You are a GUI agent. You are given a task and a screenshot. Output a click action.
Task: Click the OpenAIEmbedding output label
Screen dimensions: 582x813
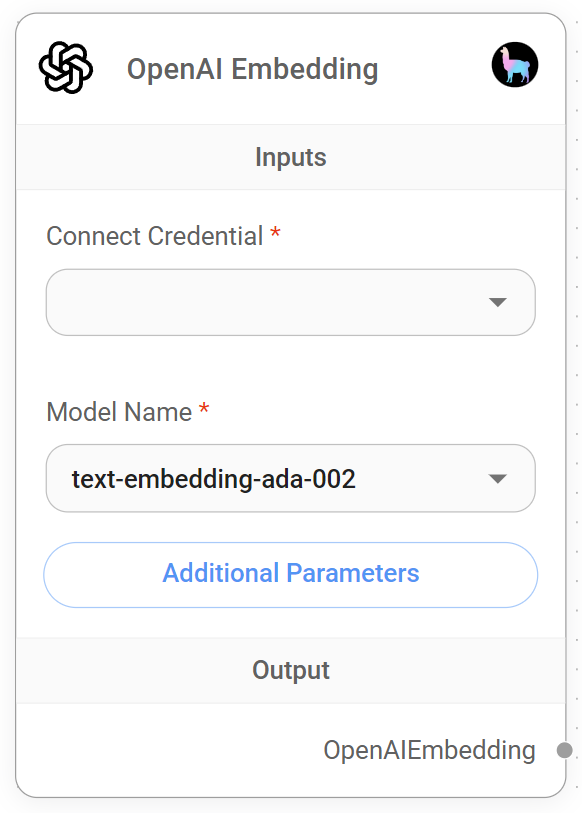pos(430,750)
